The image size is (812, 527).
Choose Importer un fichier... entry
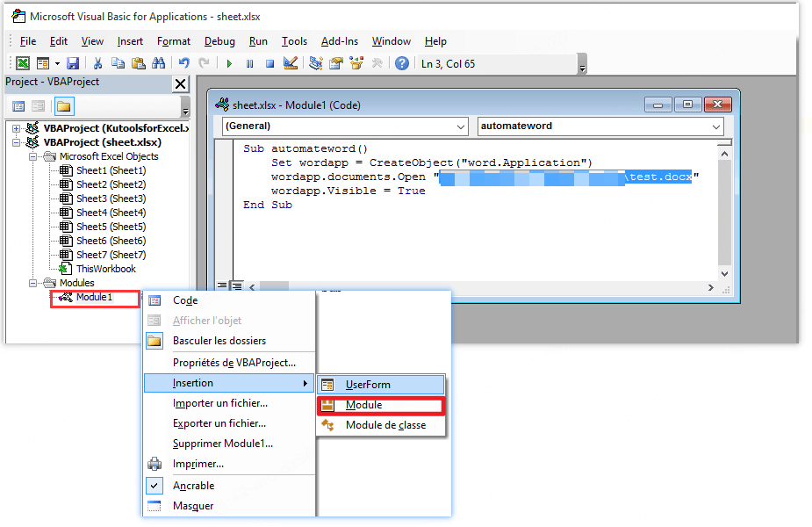[229, 403]
